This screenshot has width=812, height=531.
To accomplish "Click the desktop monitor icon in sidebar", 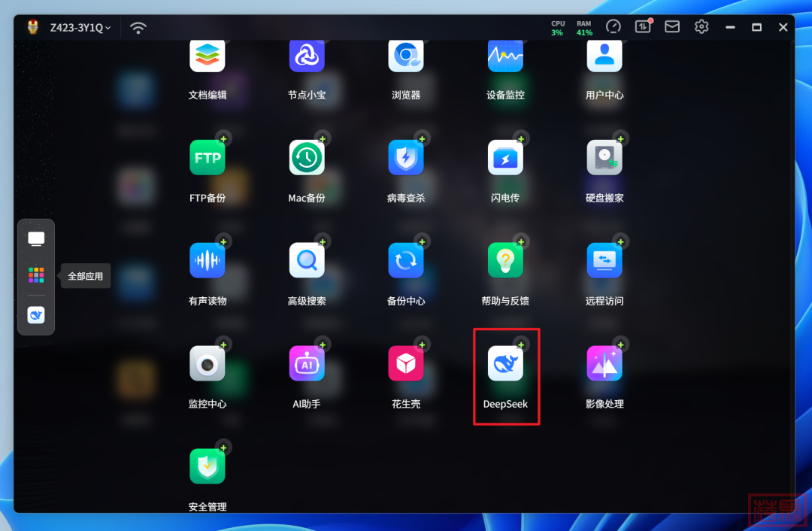I will coord(36,239).
